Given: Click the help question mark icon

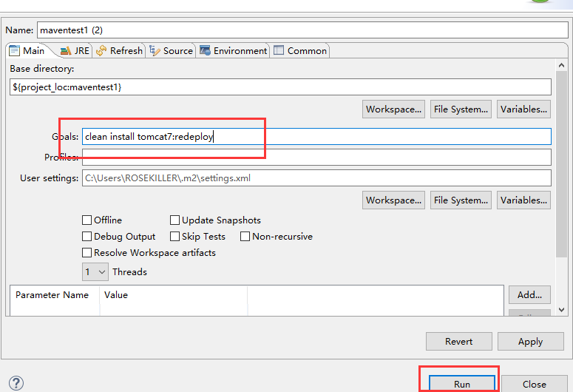Looking at the screenshot, I should (x=16, y=383).
